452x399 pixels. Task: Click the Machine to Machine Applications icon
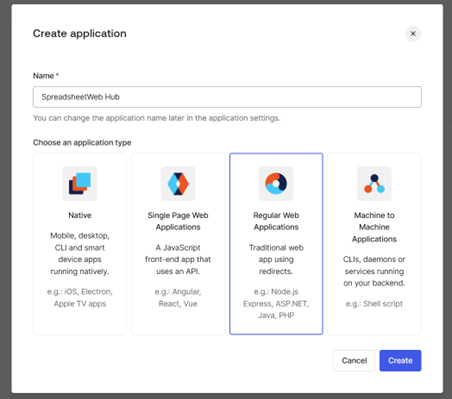(x=374, y=184)
